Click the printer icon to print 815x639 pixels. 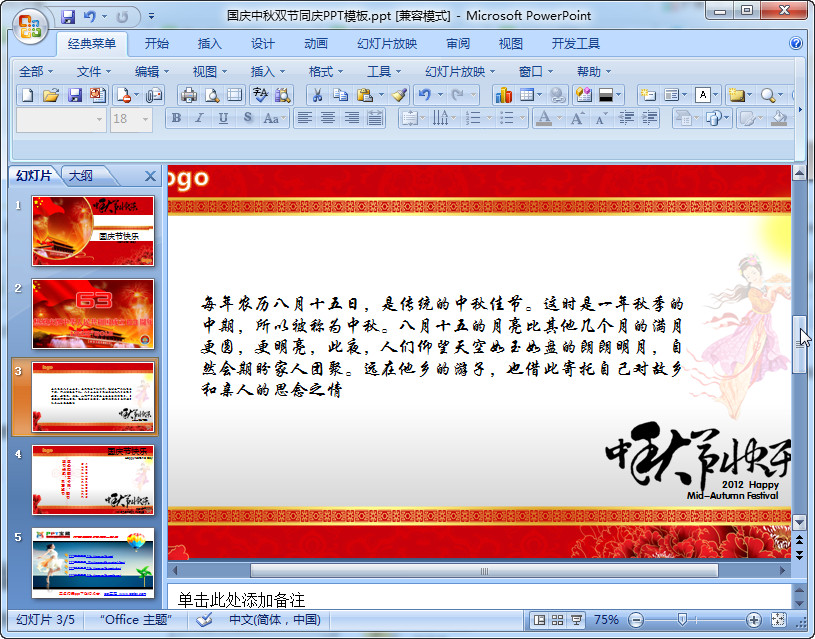pos(189,95)
